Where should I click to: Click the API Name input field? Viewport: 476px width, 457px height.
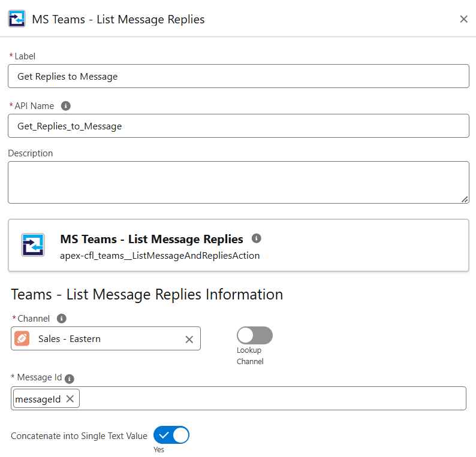pos(239,126)
